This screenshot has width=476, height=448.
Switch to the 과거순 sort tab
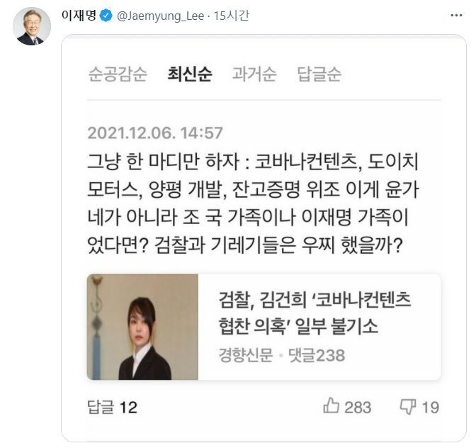pos(254,74)
